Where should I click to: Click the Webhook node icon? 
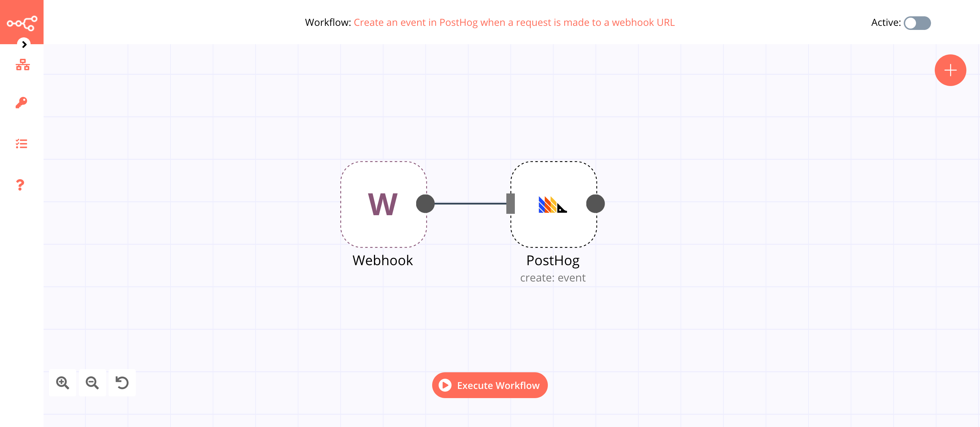coord(383,203)
